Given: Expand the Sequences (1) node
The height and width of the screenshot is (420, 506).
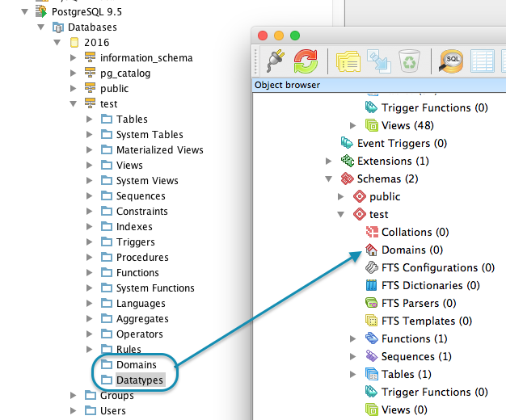Looking at the screenshot, I should point(352,356).
